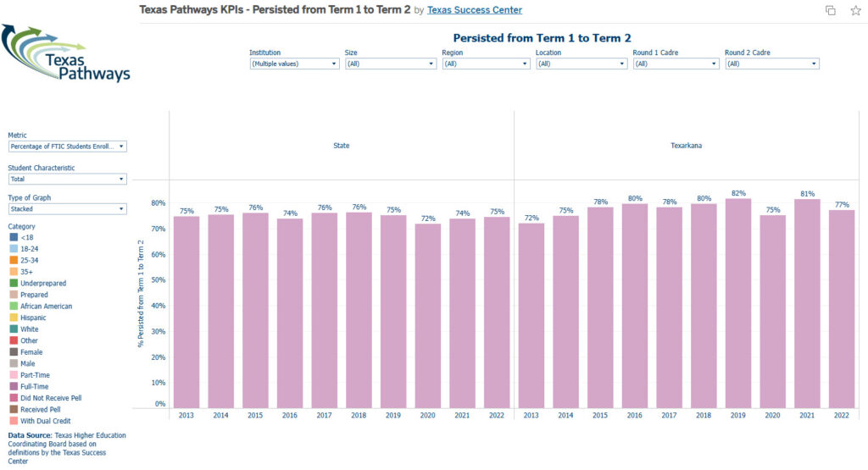This screenshot has height=470, width=868.
Task: Expand the Metric selector dropdown
Action: [x=67, y=147]
